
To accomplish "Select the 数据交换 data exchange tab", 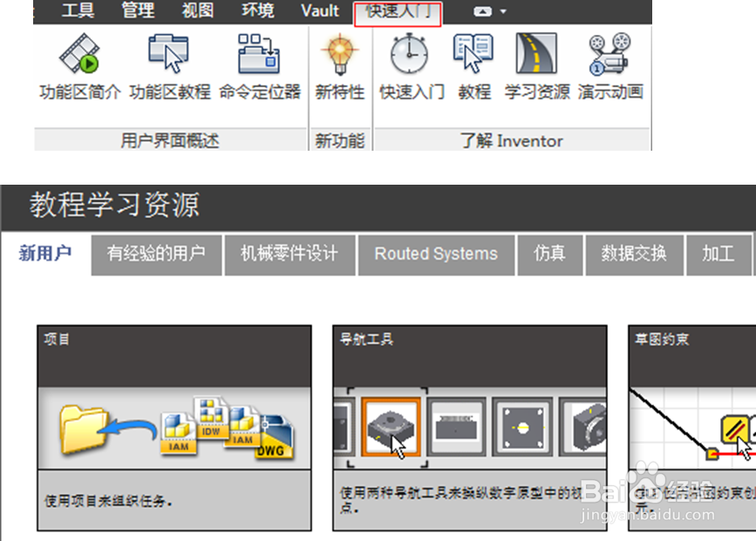I will (634, 255).
